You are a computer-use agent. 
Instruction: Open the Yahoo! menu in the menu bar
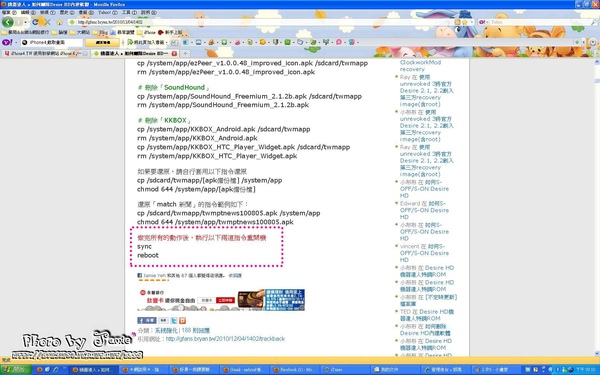108,12
